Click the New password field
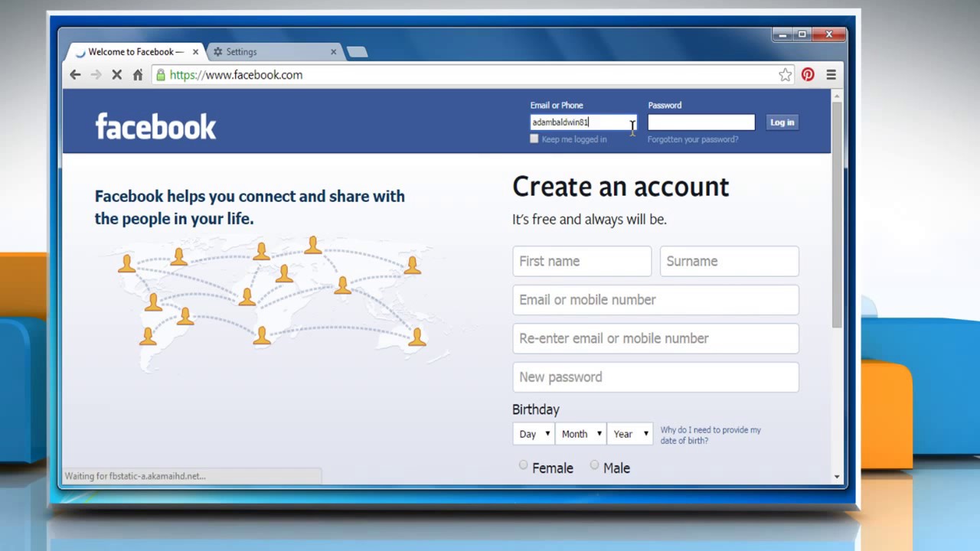The height and width of the screenshot is (551, 980). pos(655,377)
